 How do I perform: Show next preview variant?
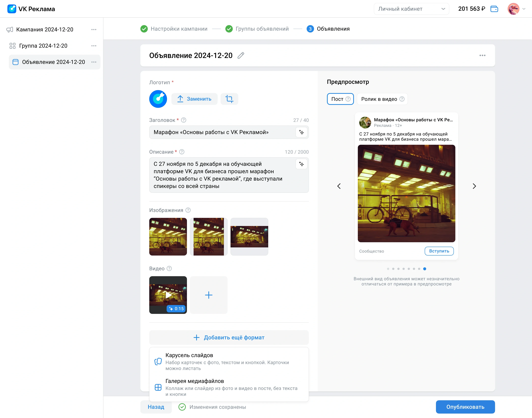(474, 186)
